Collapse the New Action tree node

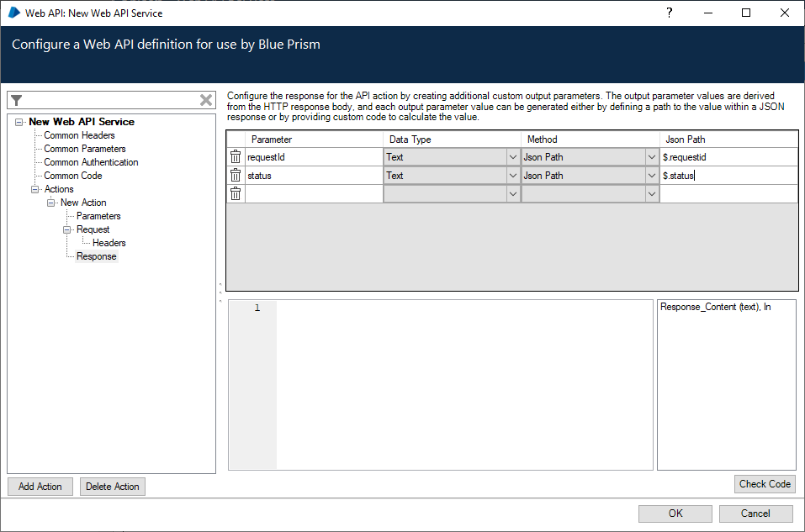[x=50, y=203]
